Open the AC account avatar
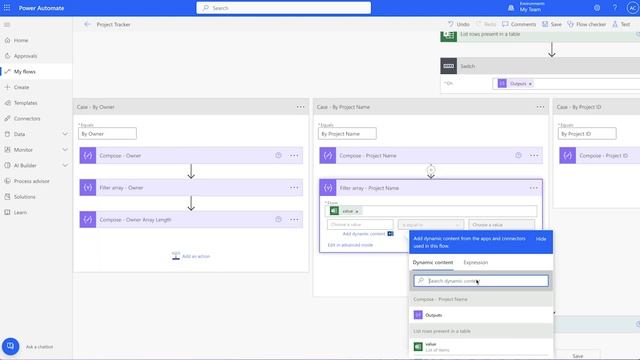 coord(632,8)
